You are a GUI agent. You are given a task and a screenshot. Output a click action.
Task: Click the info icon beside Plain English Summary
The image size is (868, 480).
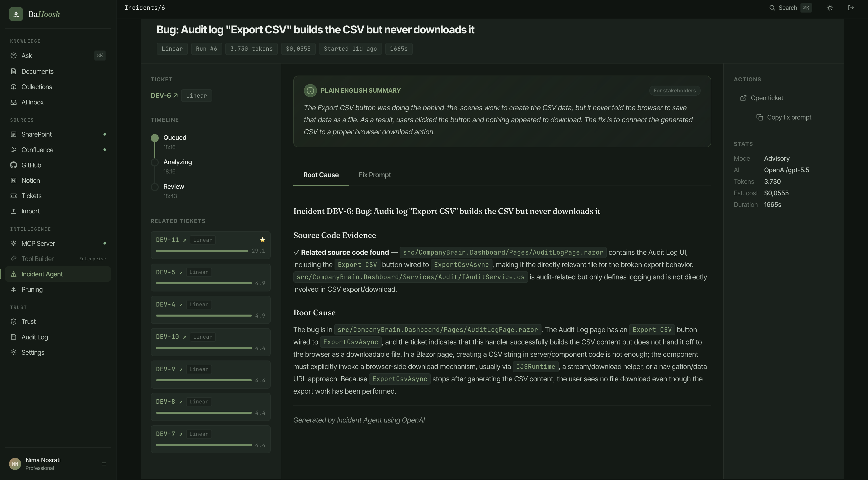coord(310,91)
